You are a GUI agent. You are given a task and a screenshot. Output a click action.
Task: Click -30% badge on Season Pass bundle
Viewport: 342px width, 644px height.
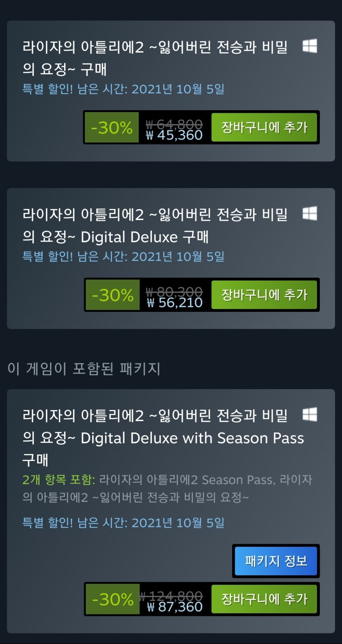point(112,599)
